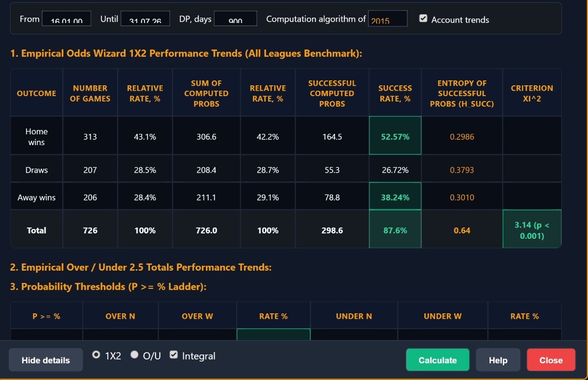Viewport: 588px width, 380px height.
Task: Edit the Computation algorithm year field
Action: point(388,19)
